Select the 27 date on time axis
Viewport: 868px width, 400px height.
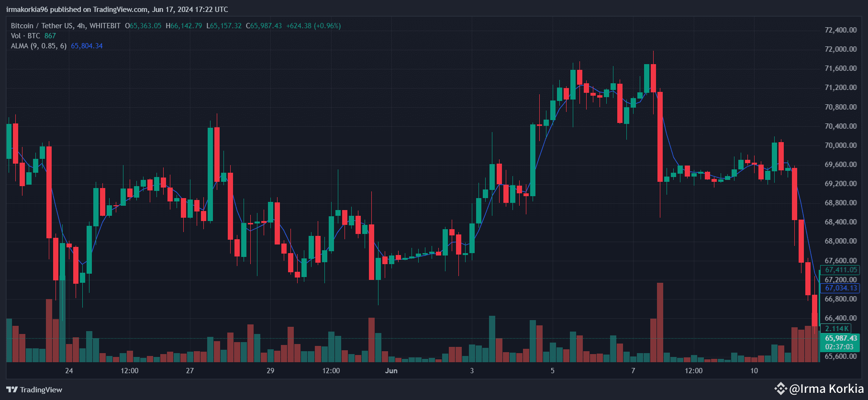click(x=190, y=371)
